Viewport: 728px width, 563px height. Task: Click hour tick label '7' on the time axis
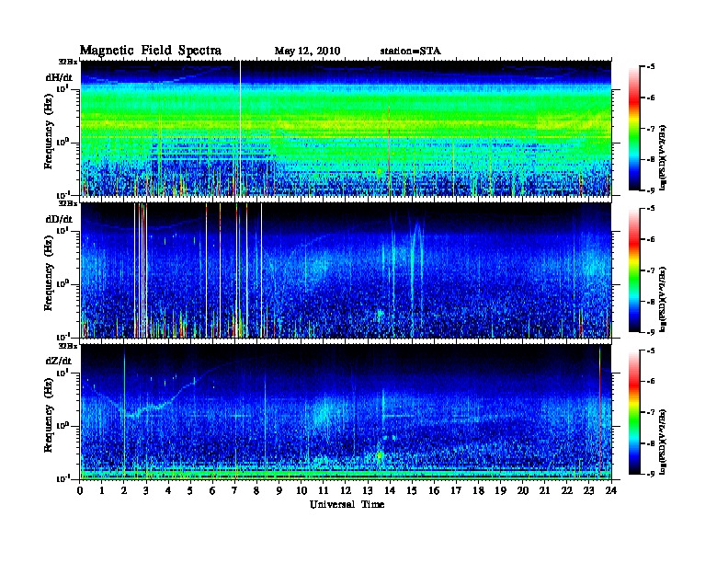[235, 490]
